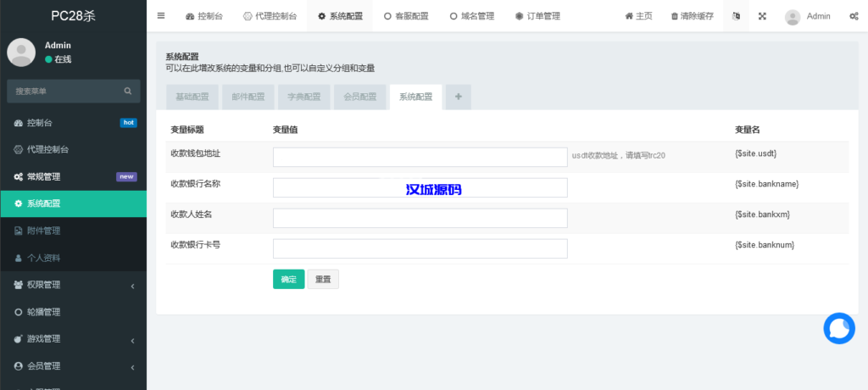Expand 会员管理 sidebar chevron
Image resolution: width=868 pixels, height=390 pixels.
(133, 367)
